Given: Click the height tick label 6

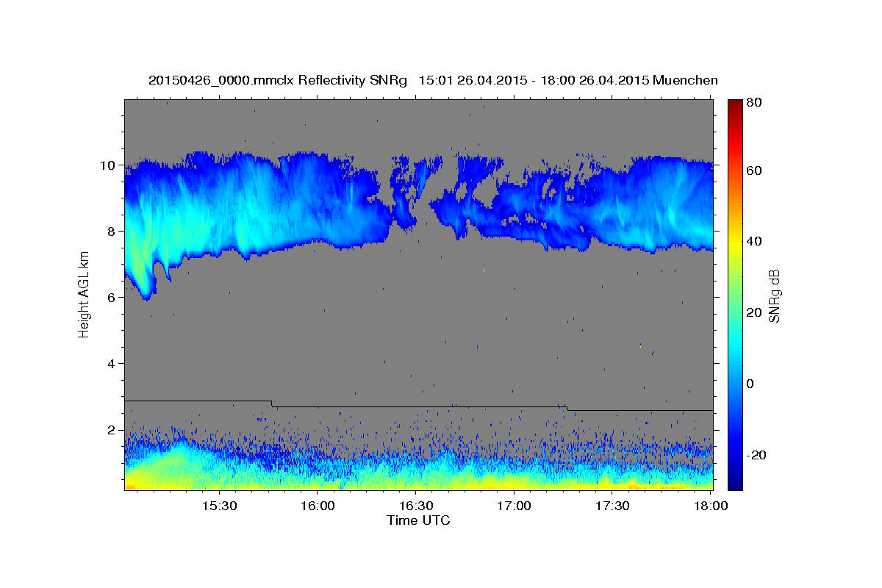Looking at the screenshot, I should [x=113, y=298].
